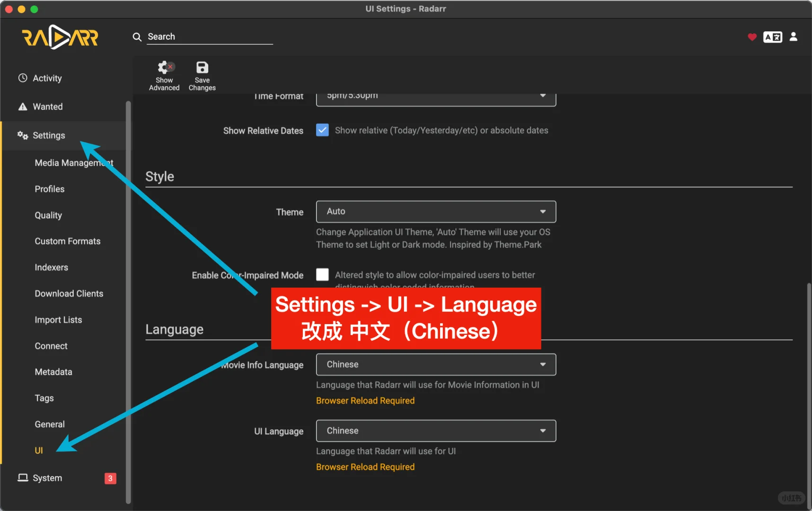
Task: Open General settings page
Action: point(50,424)
